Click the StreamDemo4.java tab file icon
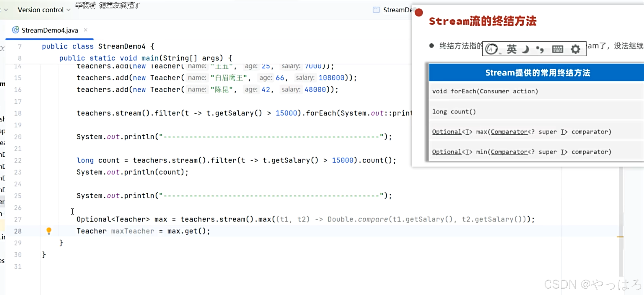This screenshot has width=644, height=295. pos(16,30)
